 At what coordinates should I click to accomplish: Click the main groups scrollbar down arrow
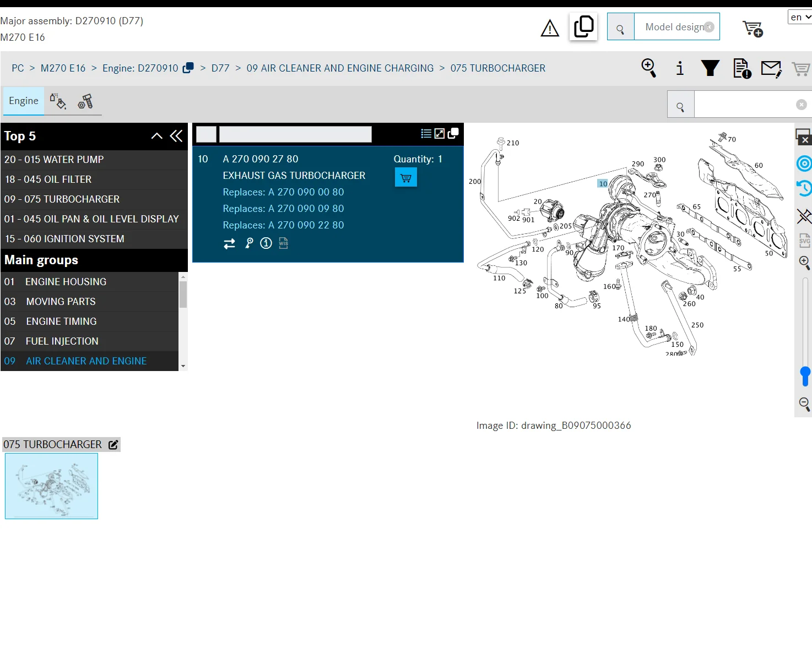183,366
